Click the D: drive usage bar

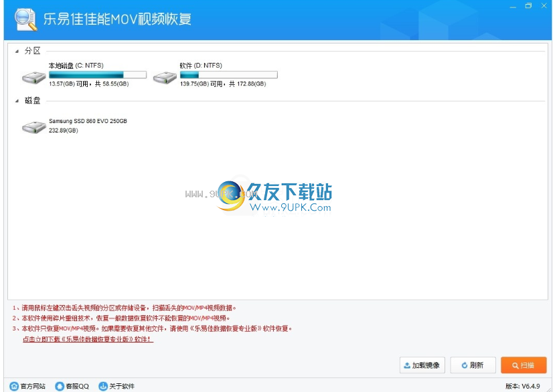tap(228, 75)
